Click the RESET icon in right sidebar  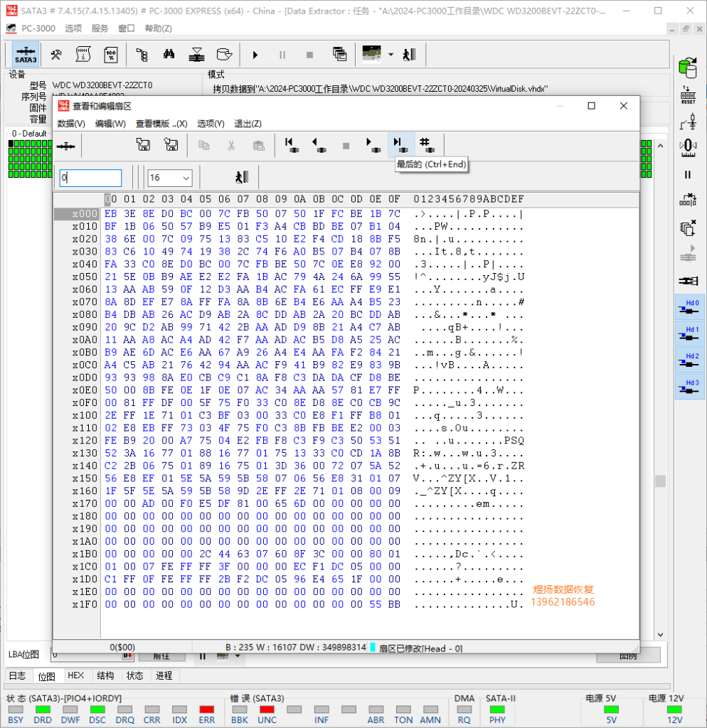688,96
